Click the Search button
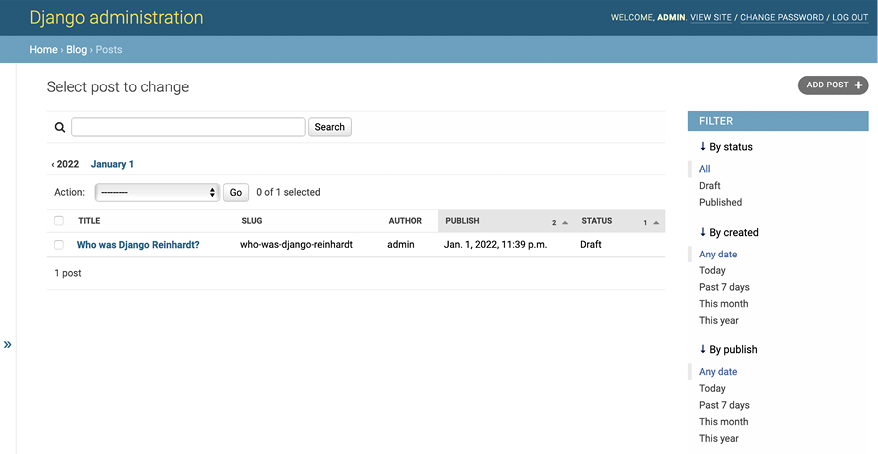878x454 pixels. [330, 127]
